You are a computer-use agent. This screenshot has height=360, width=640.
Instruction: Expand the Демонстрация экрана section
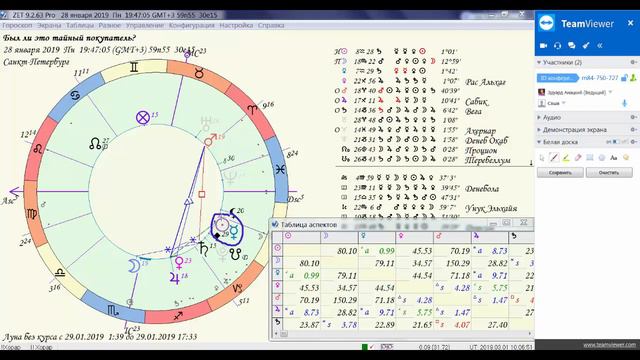(x=539, y=129)
